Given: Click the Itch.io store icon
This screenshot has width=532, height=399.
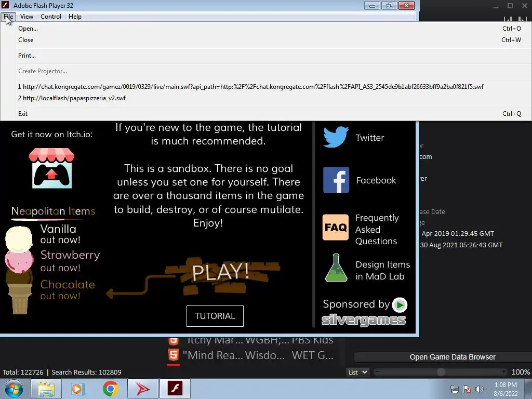Looking at the screenshot, I should [51, 168].
